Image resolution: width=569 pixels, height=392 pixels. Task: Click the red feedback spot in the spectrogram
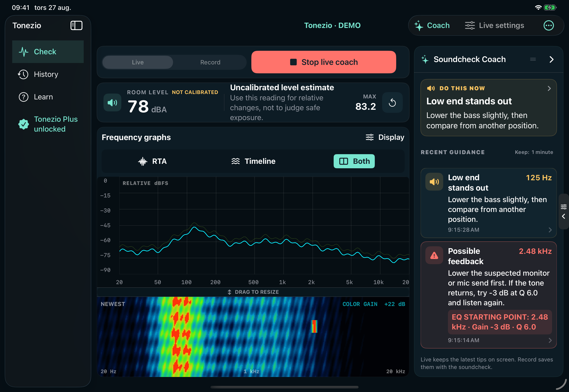[314, 326]
